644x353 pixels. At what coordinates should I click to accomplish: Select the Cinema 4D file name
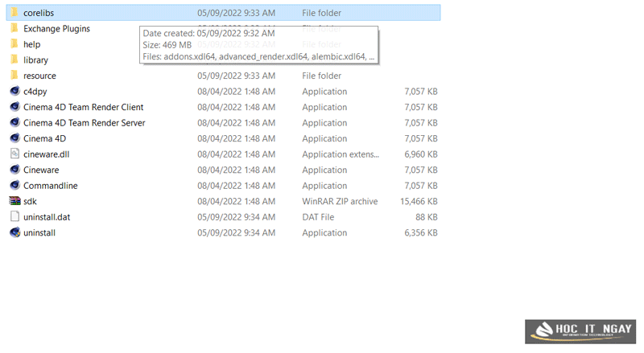click(44, 139)
